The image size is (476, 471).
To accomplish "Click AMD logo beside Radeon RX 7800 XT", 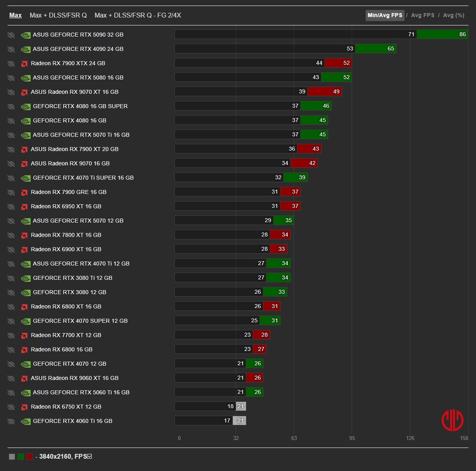I will (x=24, y=235).
